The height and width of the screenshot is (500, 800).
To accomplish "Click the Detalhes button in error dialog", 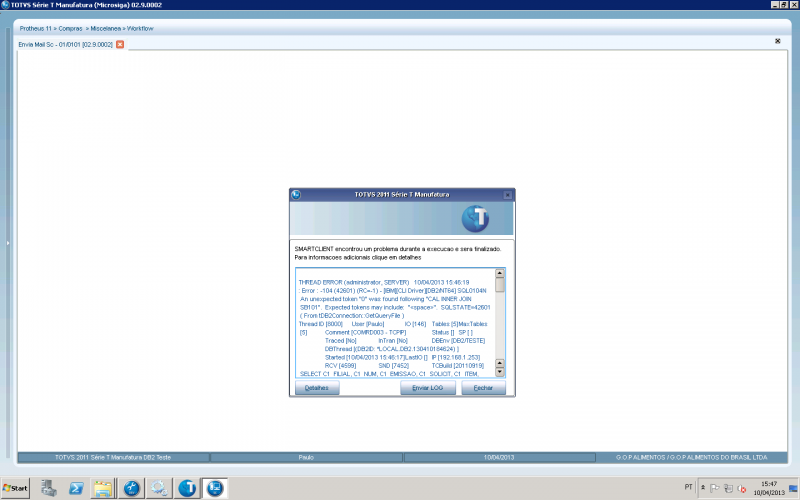I will pos(317,388).
